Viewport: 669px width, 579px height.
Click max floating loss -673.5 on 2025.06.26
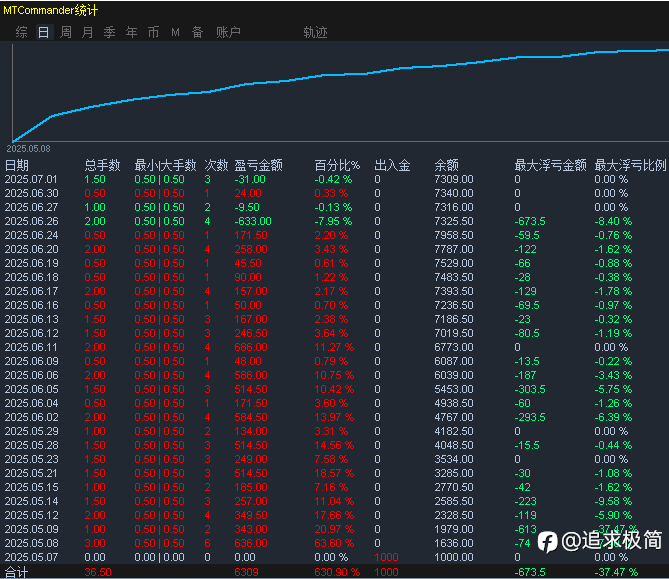tap(530, 221)
